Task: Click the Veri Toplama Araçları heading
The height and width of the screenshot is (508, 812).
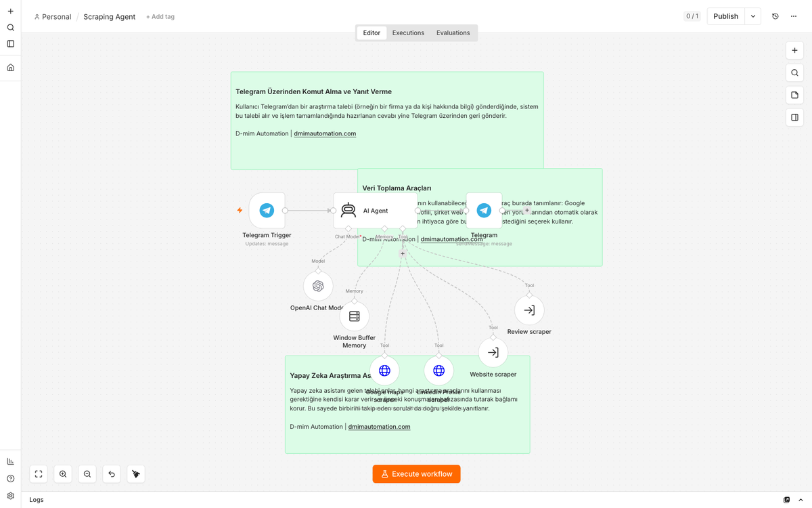Action: point(397,188)
